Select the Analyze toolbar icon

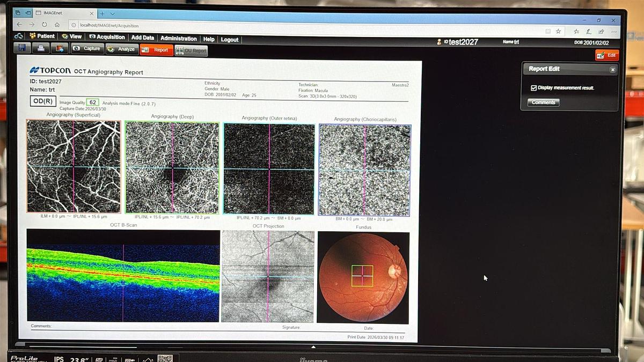pos(121,48)
